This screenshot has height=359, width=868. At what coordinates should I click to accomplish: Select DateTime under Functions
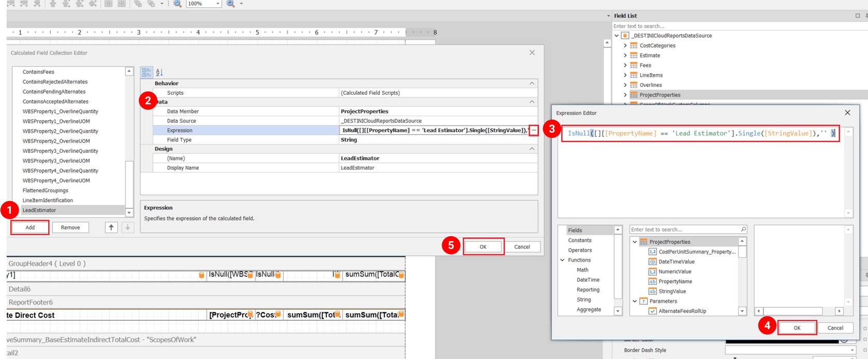(x=588, y=280)
